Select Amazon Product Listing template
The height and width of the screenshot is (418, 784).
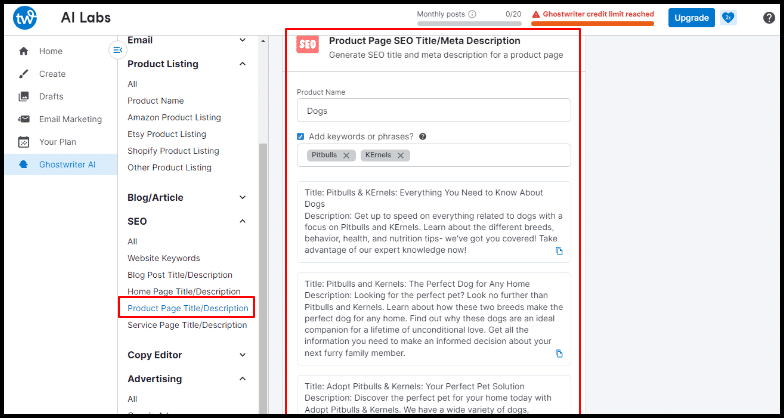click(x=174, y=118)
